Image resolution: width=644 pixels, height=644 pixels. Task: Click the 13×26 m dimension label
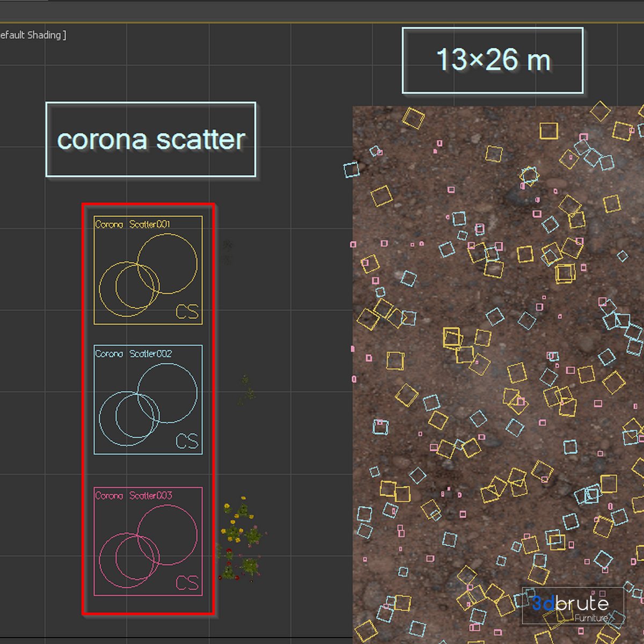click(493, 60)
